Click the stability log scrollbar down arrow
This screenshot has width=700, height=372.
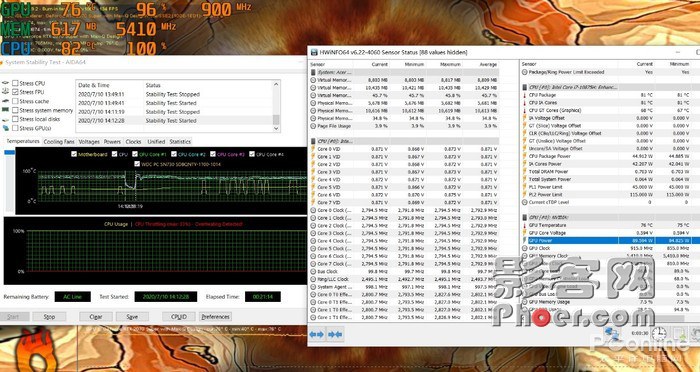[x=276, y=128]
